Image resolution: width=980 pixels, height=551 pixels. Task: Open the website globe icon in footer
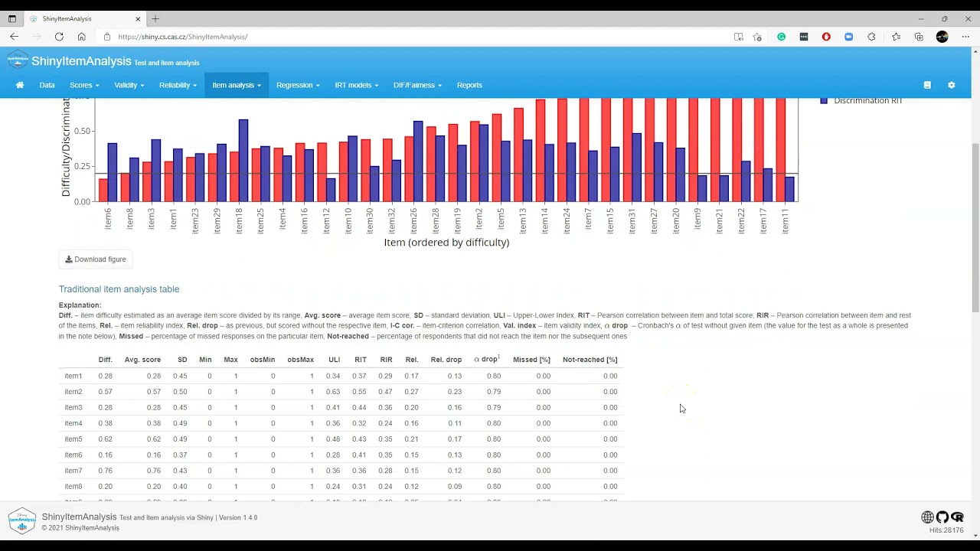coord(927,517)
